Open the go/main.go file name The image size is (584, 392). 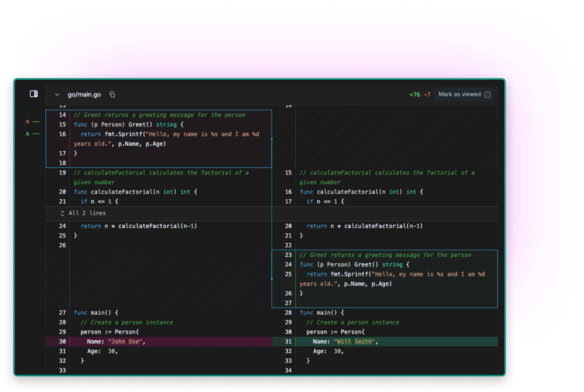pos(84,94)
